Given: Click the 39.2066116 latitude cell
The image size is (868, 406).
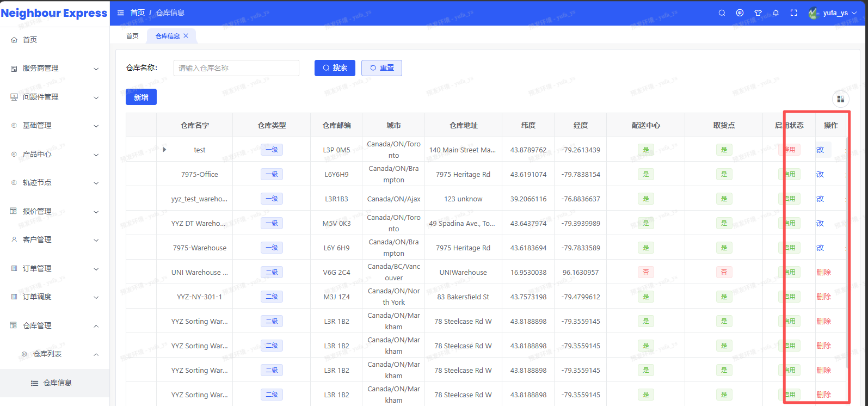Looking at the screenshot, I should [528, 199].
